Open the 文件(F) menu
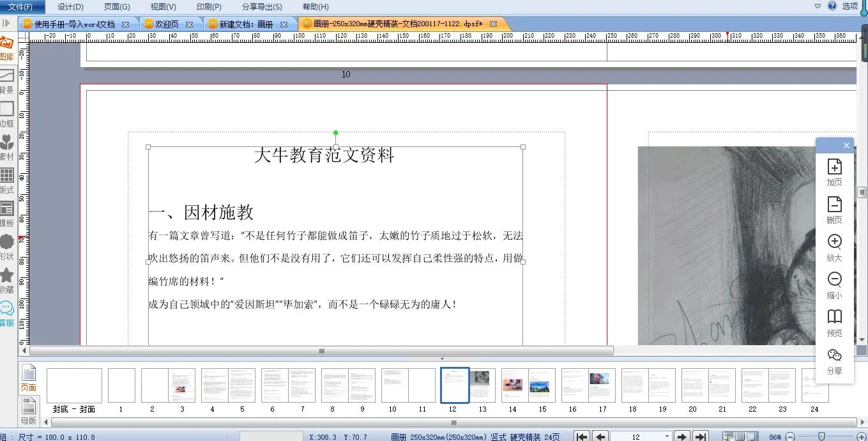Screen dimensions: 868x441 tap(21, 7)
